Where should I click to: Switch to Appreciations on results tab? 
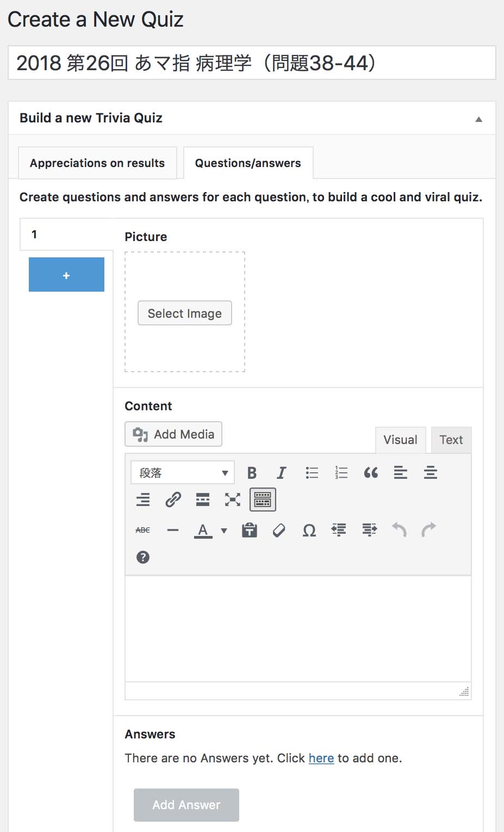[97, 163]
